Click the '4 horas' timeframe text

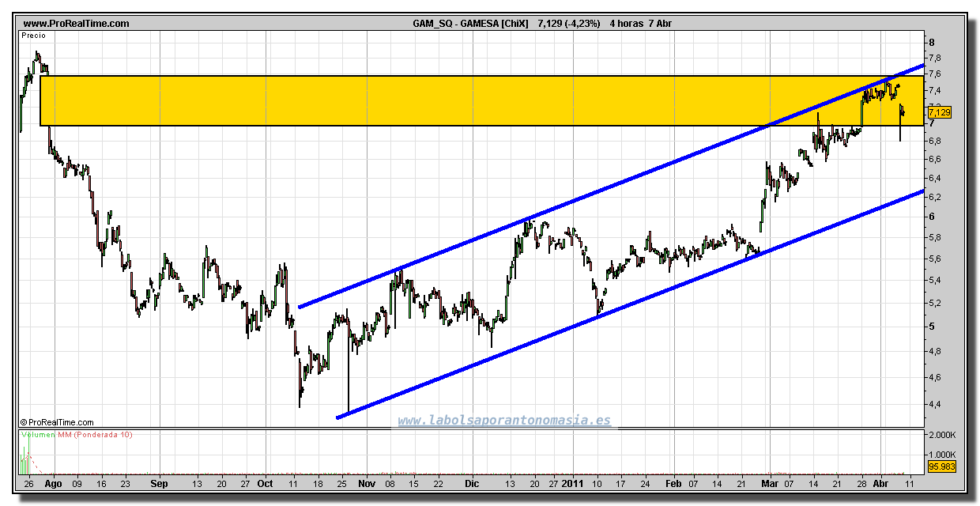627,24
